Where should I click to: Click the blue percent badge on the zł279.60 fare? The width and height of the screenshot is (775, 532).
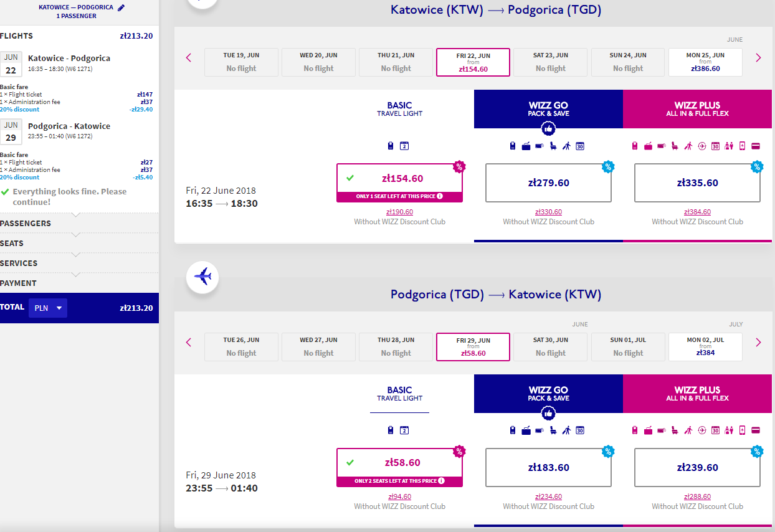coord(608,166)
